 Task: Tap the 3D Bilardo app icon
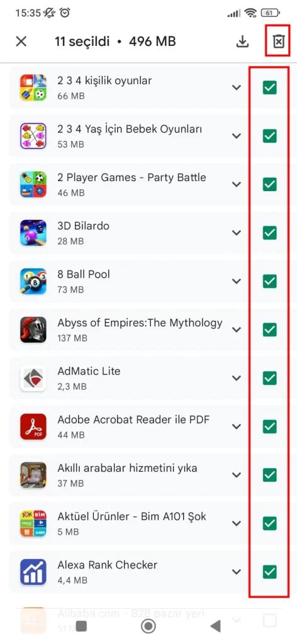(33, 233)
